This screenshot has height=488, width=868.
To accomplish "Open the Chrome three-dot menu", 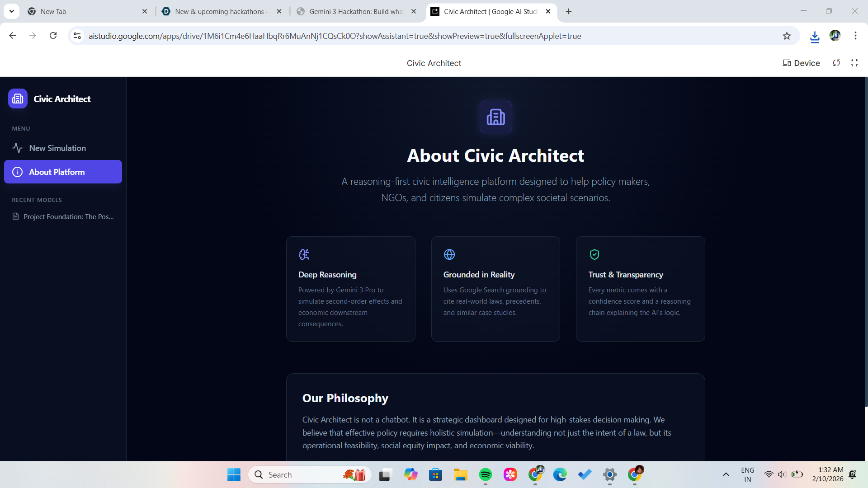I will point(855,36).
